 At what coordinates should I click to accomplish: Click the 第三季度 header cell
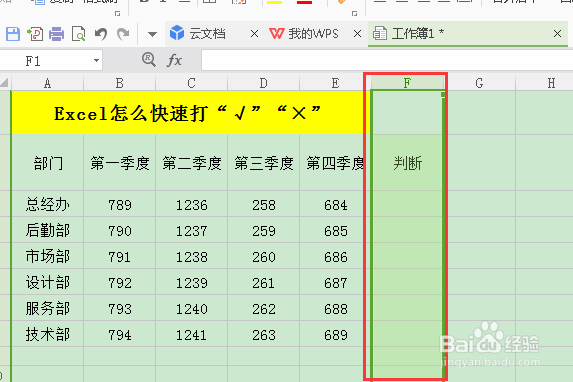coord(263,163)
